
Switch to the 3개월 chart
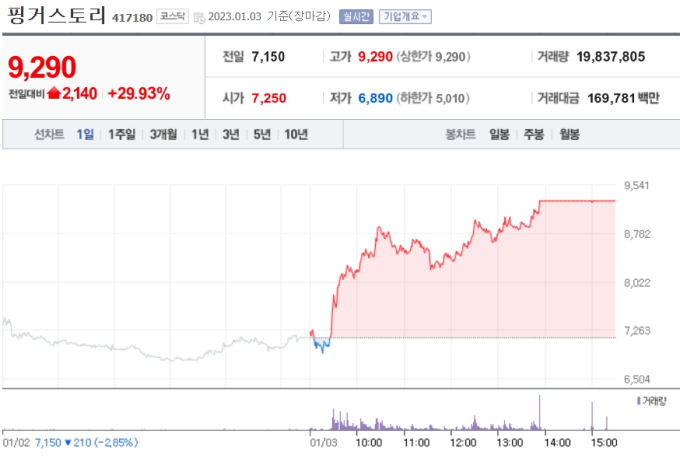click(163, 134)
